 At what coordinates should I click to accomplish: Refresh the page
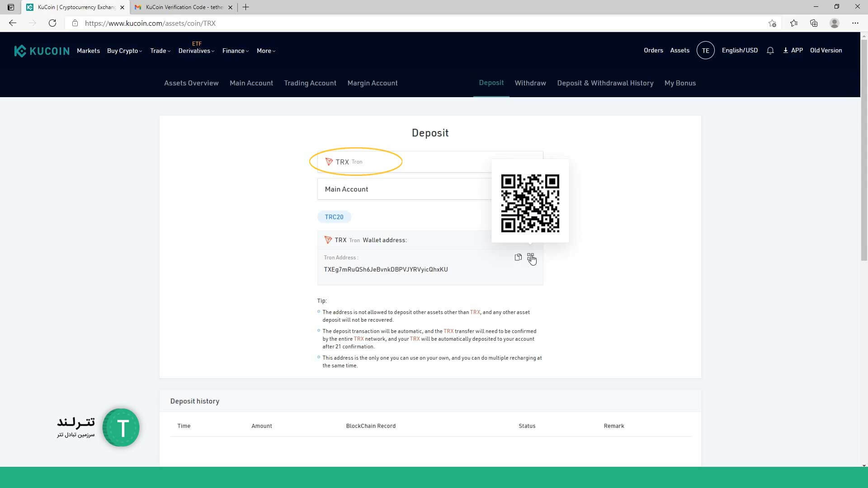click(x=52, y=23)
